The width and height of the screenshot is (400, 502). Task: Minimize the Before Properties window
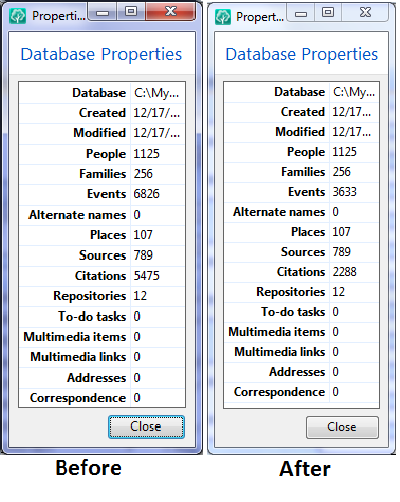(x=103, y=12)
